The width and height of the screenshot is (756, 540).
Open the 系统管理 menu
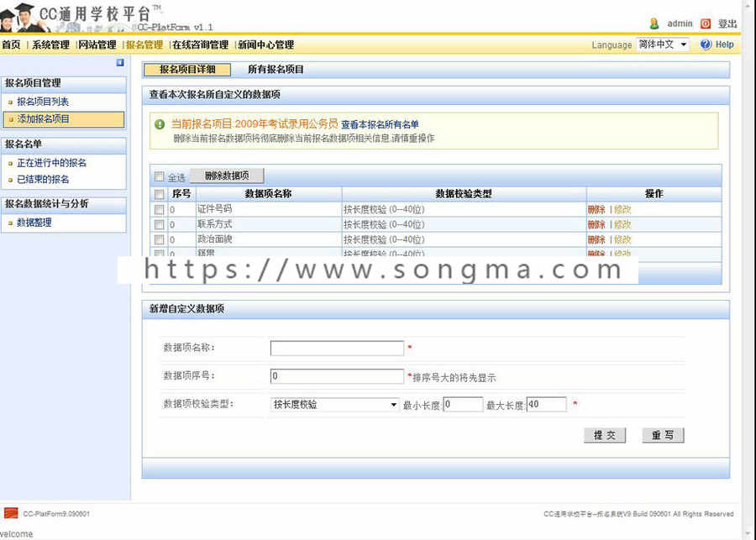(50, 45)
